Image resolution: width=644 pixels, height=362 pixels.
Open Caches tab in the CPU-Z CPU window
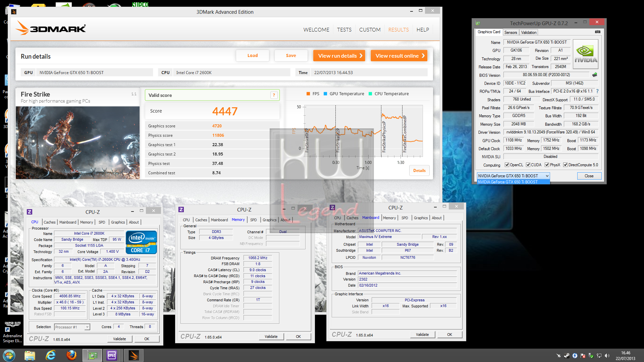point(50,222)
